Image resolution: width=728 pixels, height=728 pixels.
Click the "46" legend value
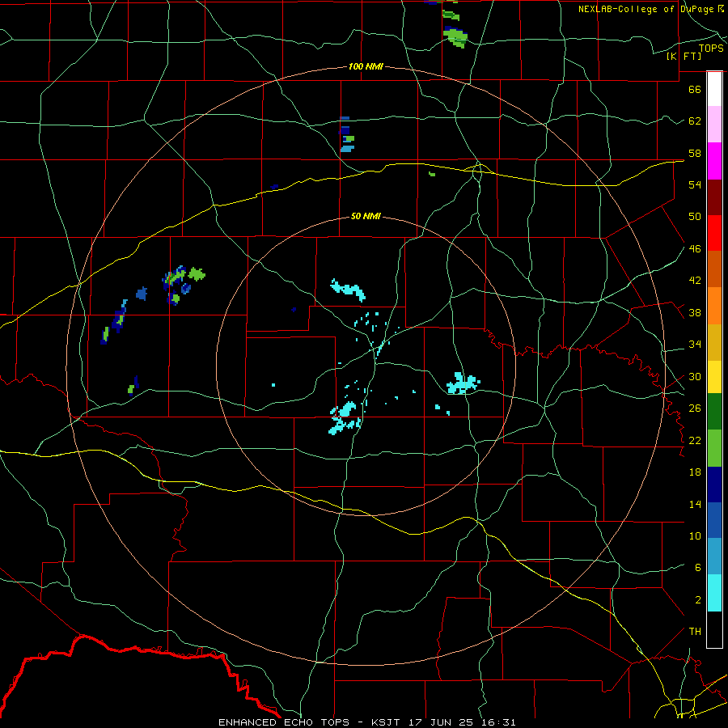point(695,249)
